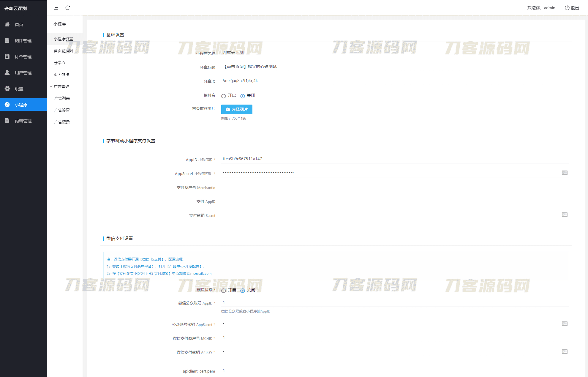
Task: Open 首页轮播图 submenu item
Action: [x=63, y=51]
